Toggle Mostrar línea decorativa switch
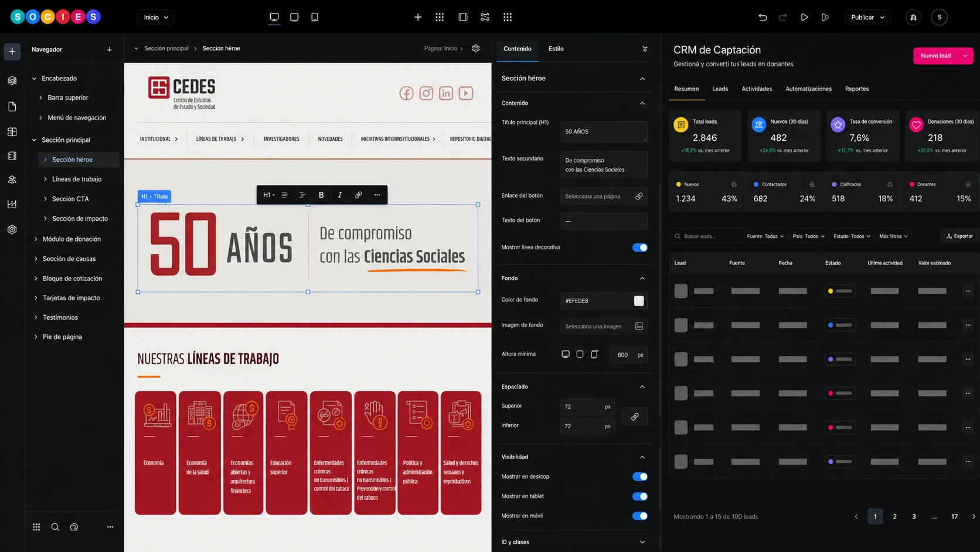Screen dimensions: 980x552 [x=639, y=248]
